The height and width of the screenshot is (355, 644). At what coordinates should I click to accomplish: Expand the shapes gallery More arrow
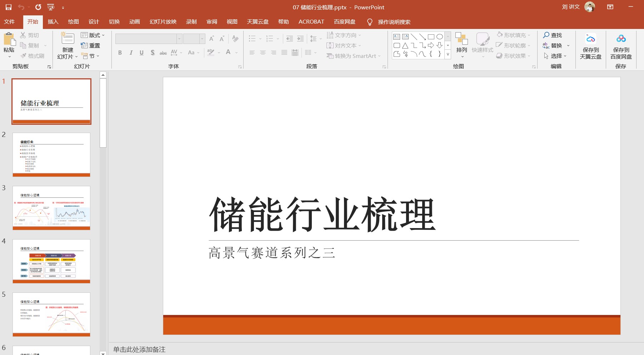448,54
